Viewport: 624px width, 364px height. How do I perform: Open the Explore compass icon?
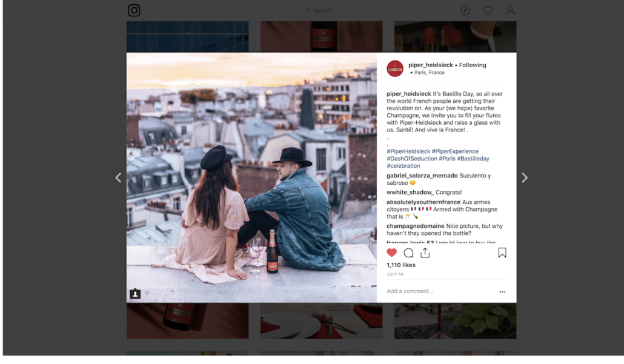[465, 10]
